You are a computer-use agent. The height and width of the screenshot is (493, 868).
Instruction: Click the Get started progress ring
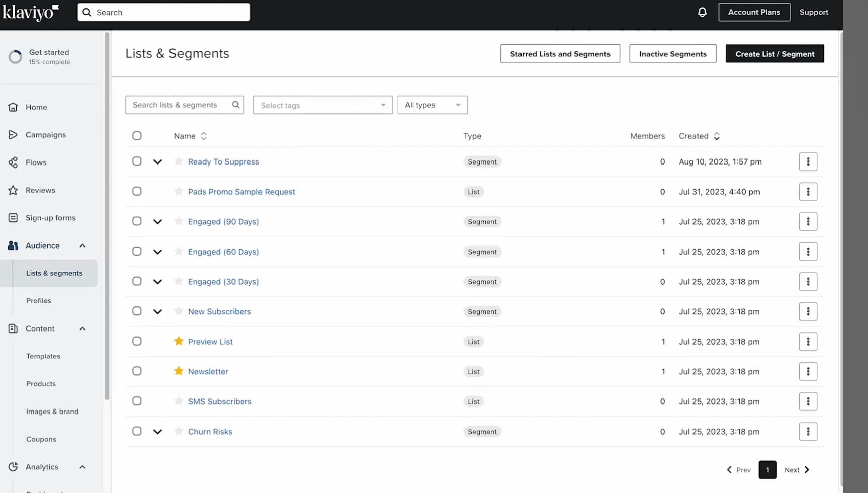tap(15, 57)
